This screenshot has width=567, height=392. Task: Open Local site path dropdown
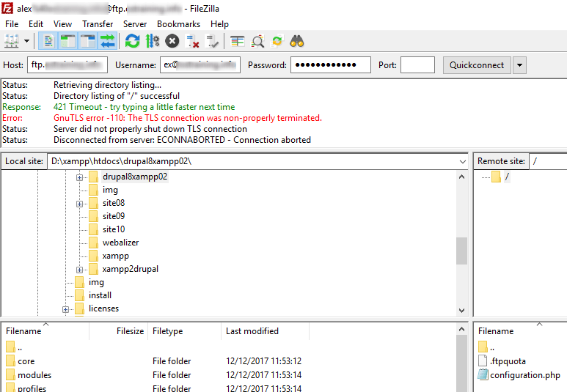coord(463,161)
